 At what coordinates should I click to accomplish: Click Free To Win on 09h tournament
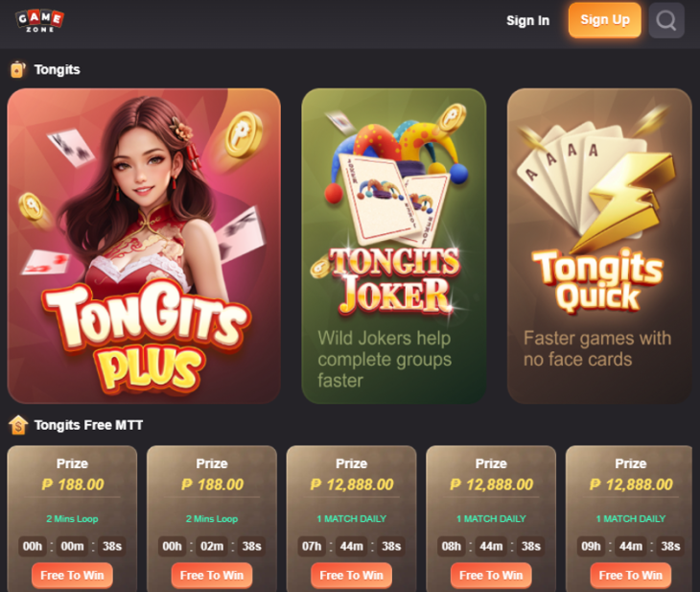pyautogui.click(x=630, y=575)
